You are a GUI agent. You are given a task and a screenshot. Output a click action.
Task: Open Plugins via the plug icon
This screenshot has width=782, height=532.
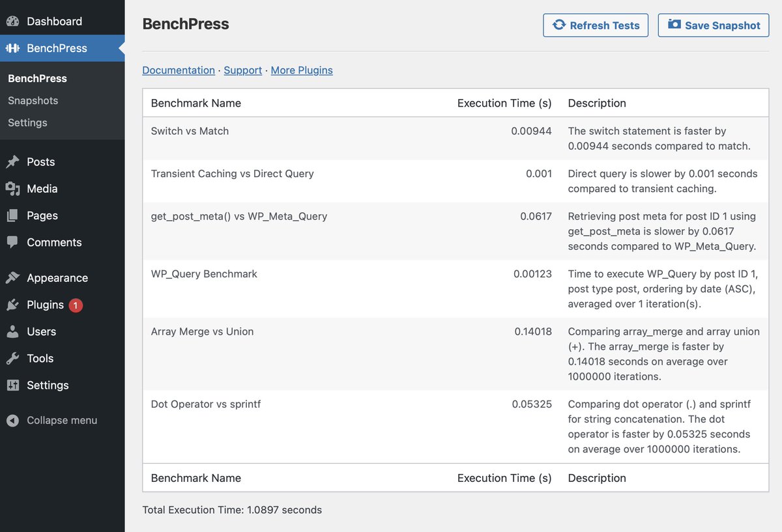click(x=12, y=305)
